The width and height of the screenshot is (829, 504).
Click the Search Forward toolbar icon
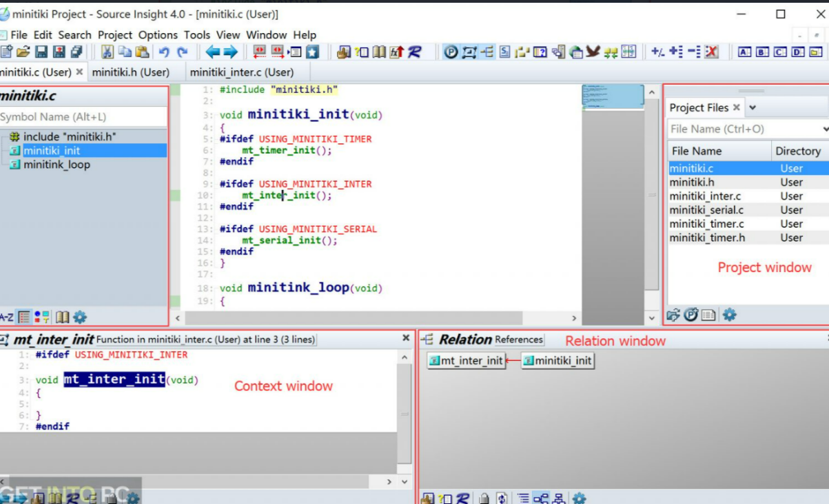(x=277, y=52)
